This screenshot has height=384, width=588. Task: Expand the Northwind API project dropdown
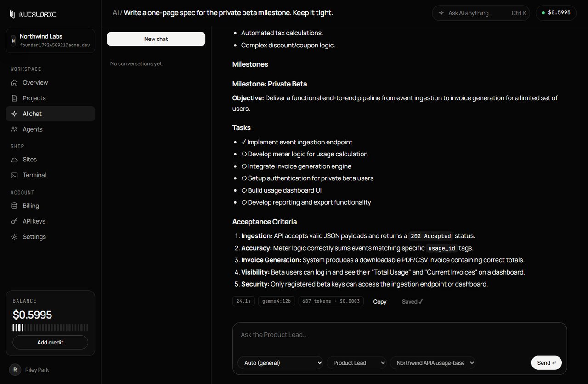(432, 363)
